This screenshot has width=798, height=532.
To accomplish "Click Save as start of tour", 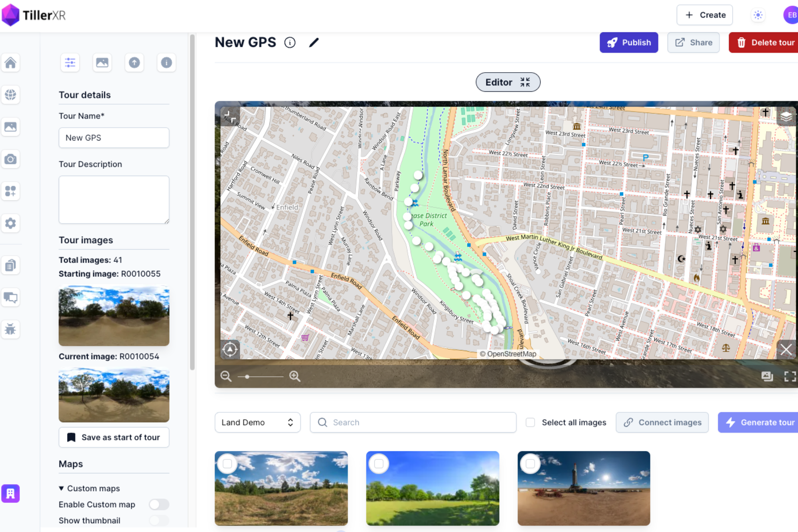I will (x=114, y=437).
